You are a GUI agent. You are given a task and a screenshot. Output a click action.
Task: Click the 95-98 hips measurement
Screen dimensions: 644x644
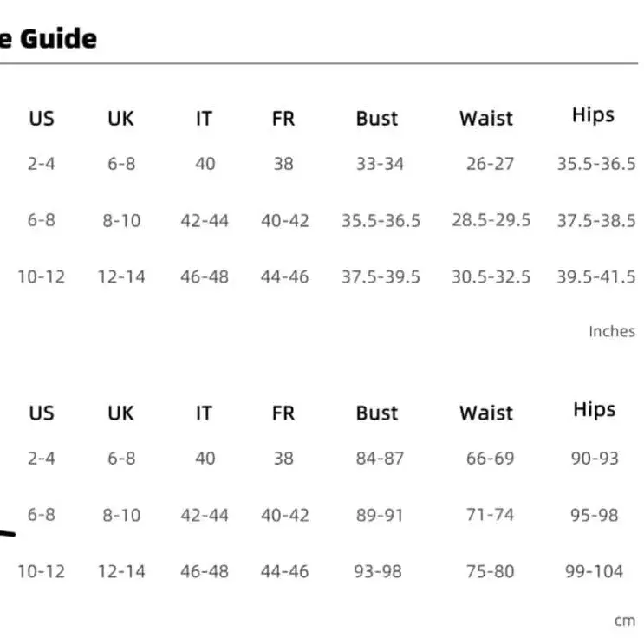595,515
